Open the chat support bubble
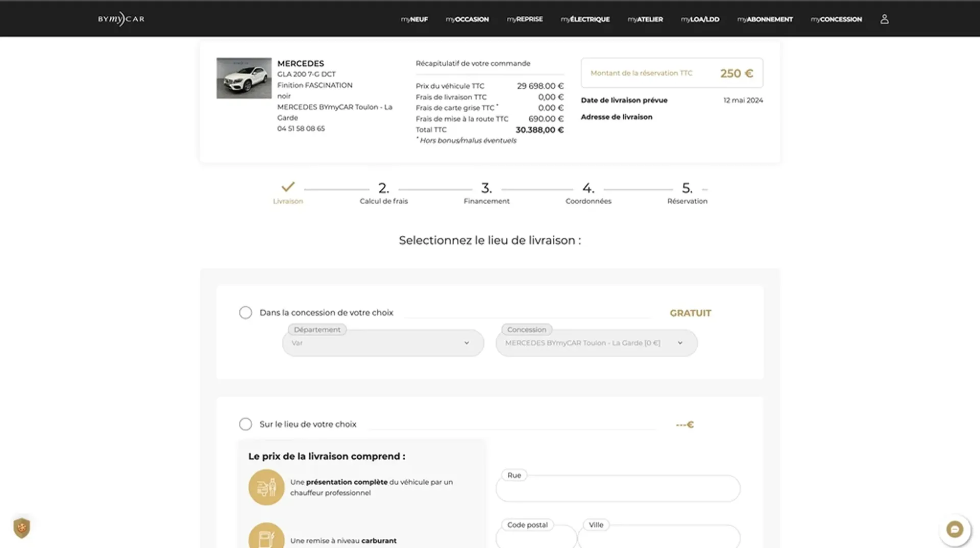 954,529
